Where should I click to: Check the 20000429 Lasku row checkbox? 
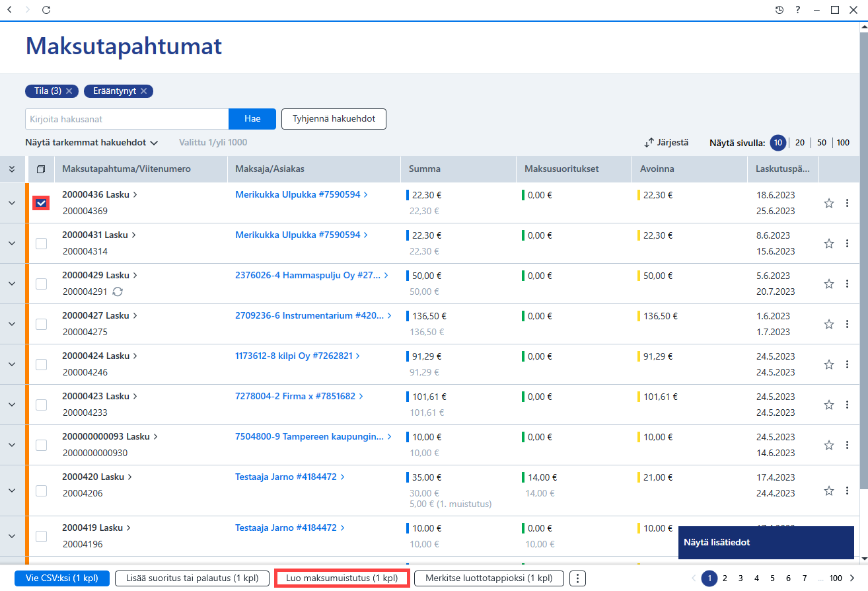pyautogui.click(x=41, y=284)
